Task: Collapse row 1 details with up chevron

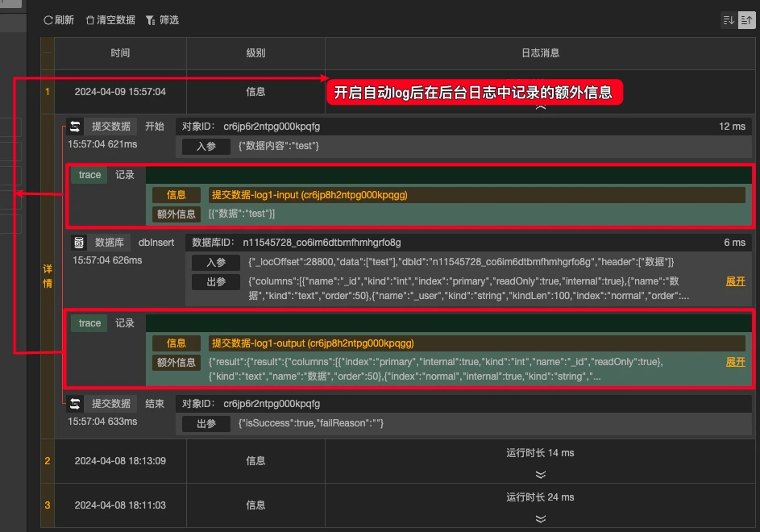Action: tap(541, 107)
